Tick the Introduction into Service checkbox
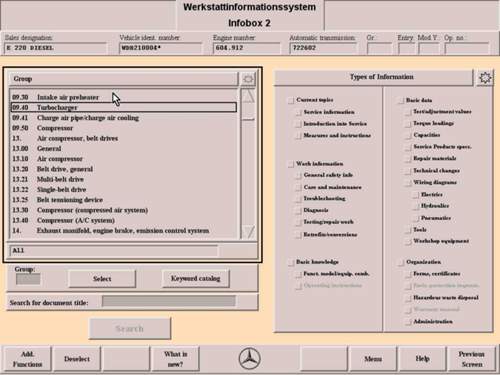Screen dimensions: 500x375 tap(298, 124)
